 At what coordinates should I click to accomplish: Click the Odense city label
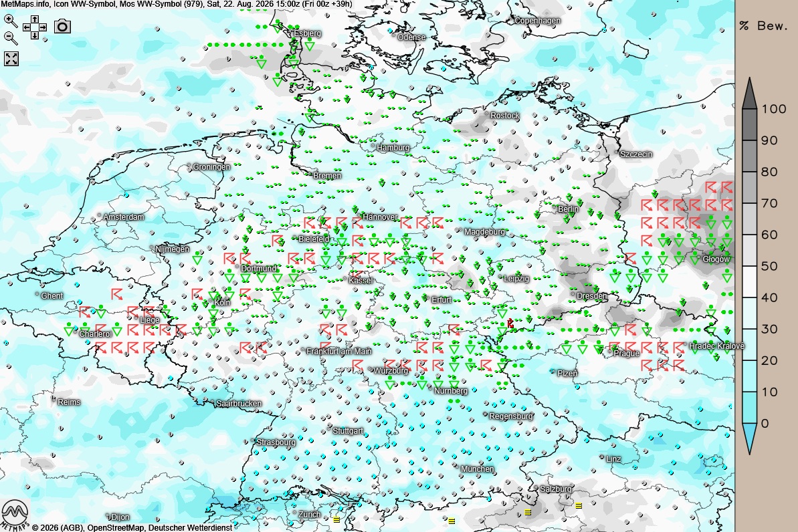(x=411, y=37)
